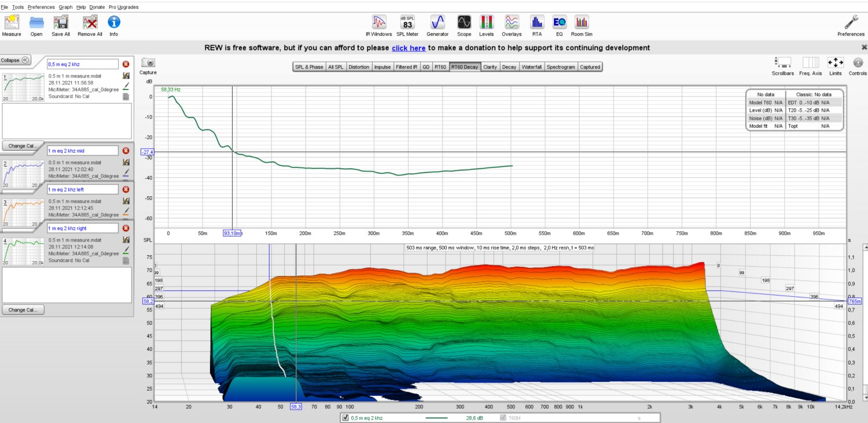Remove measurement '1 m eq 2 khz mid'
This screenshot has height=423, width=868.
[x=126, y=151]
